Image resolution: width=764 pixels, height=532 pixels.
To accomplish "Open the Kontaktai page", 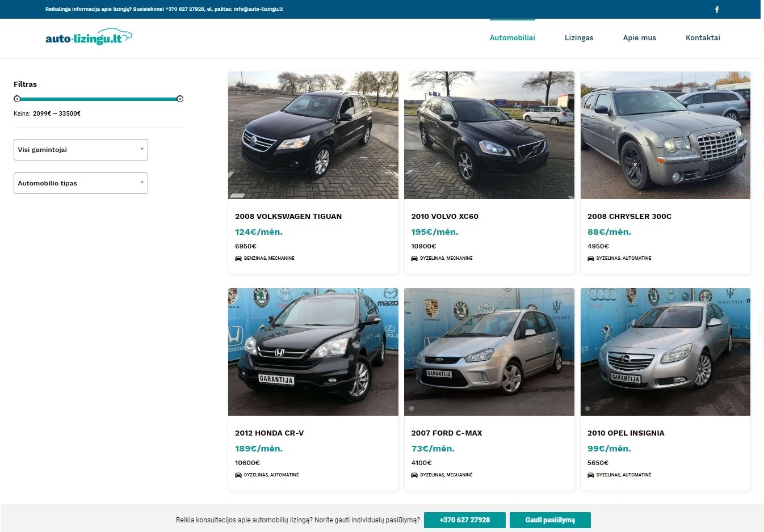I will (703, 37).
